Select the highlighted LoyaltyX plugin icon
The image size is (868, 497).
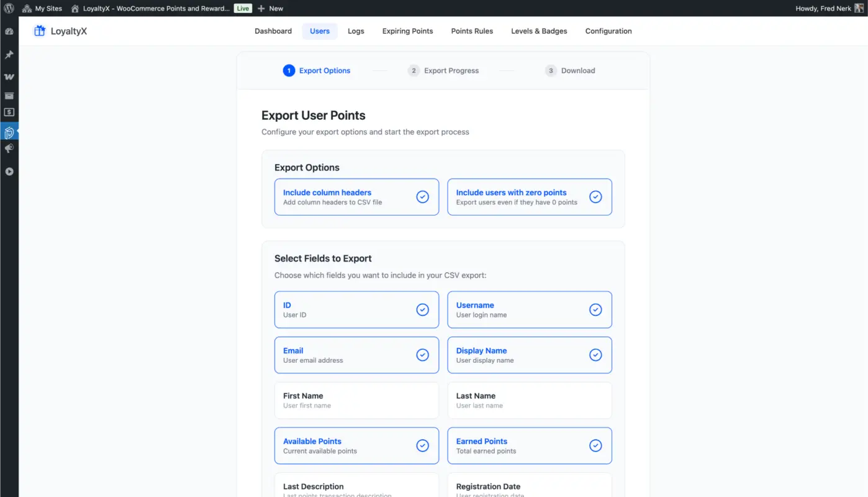point(9,132)
